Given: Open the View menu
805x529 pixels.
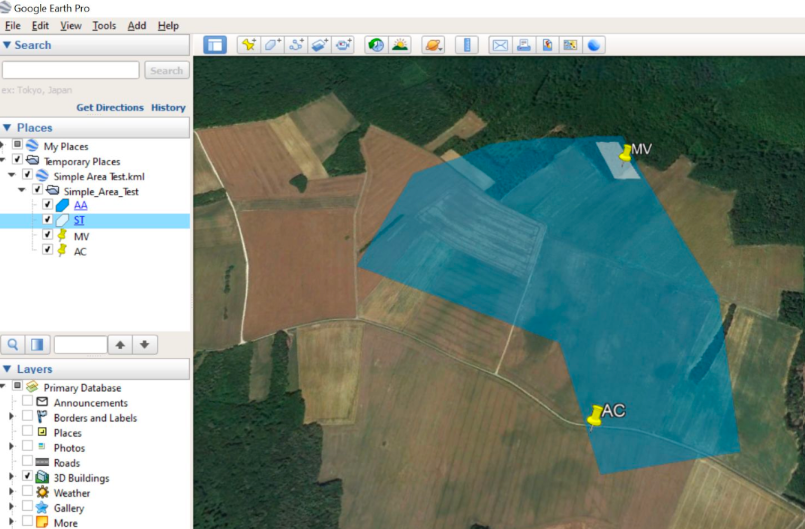Looking at the screenshot, I should click(71, 26).
